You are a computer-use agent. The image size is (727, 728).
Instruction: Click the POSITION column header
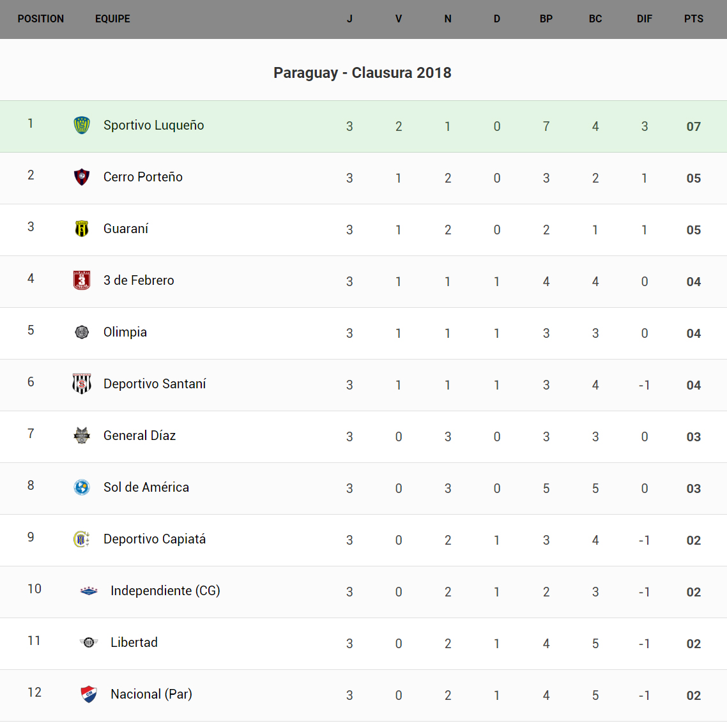[x=41, y=19]
